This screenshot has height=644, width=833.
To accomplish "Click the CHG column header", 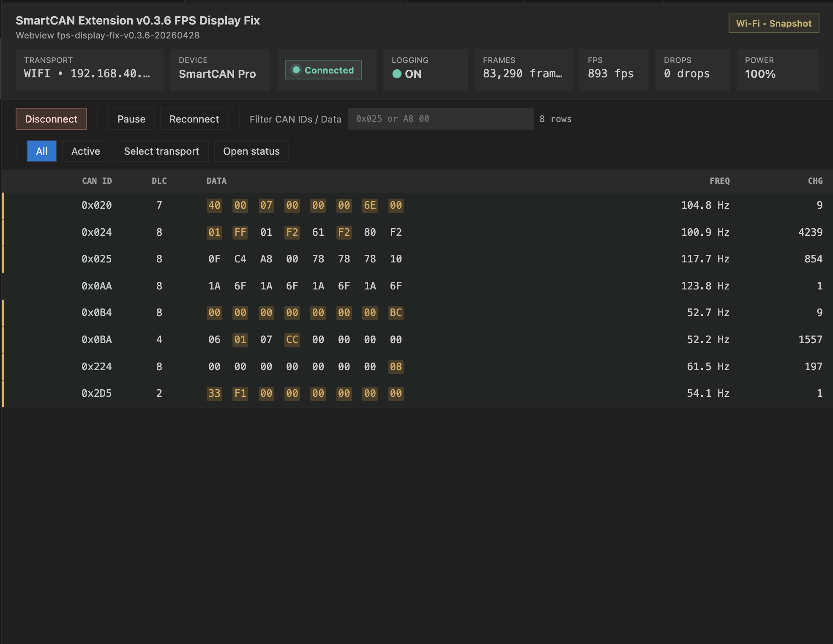I will coord(815,181).
